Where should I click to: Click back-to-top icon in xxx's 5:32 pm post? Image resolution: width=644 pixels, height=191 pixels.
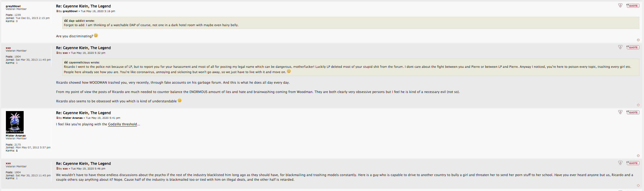coord(638,105)
